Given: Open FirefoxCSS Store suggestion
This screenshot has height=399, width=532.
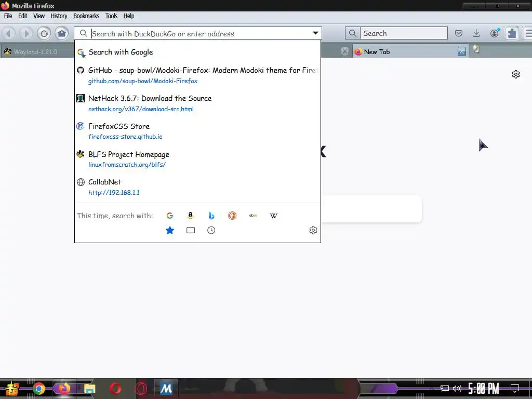Looking at the screenshot, I should pyautogui.click(x=197, y=131).
